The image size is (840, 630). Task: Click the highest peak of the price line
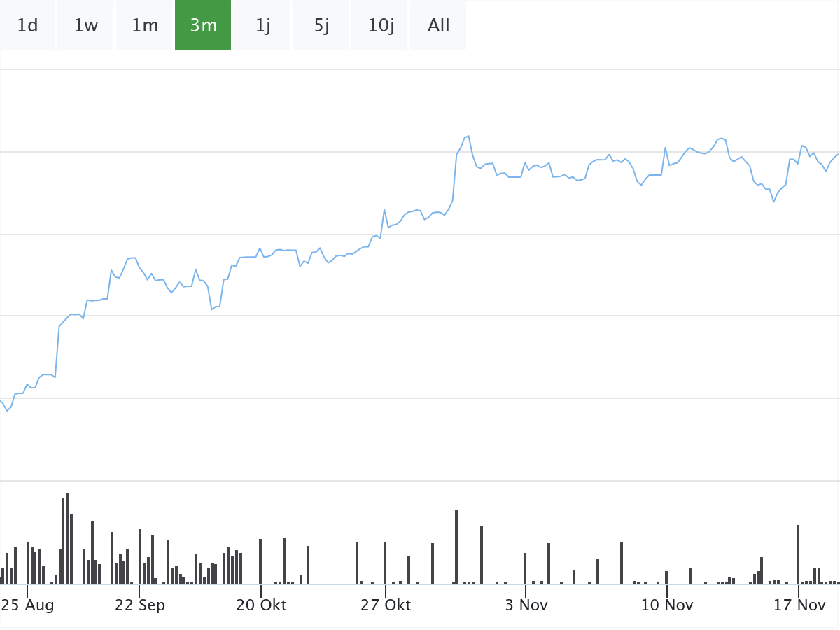[468, 136]
